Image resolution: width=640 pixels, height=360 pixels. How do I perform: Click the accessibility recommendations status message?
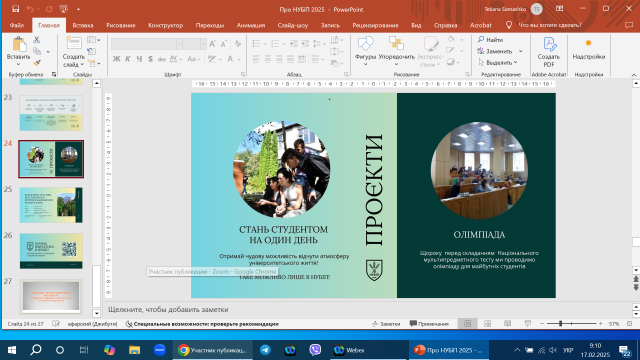click(x=202, y=324)
